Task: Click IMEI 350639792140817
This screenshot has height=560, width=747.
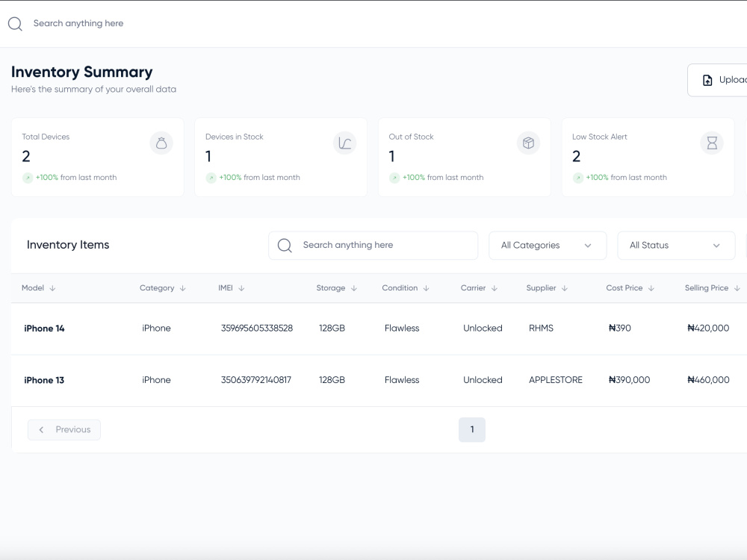Action: click(x=255, y=381)
